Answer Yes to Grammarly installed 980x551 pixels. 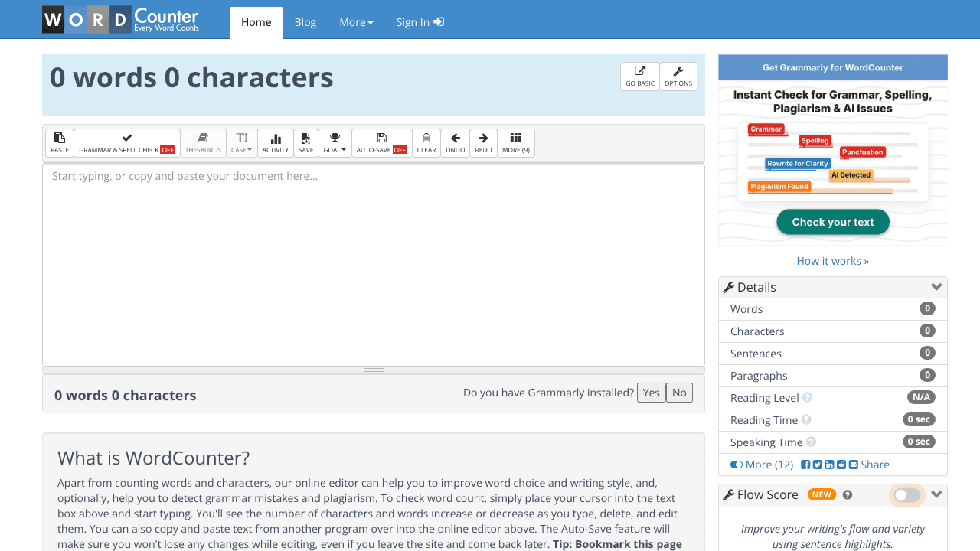pos(652,393)
